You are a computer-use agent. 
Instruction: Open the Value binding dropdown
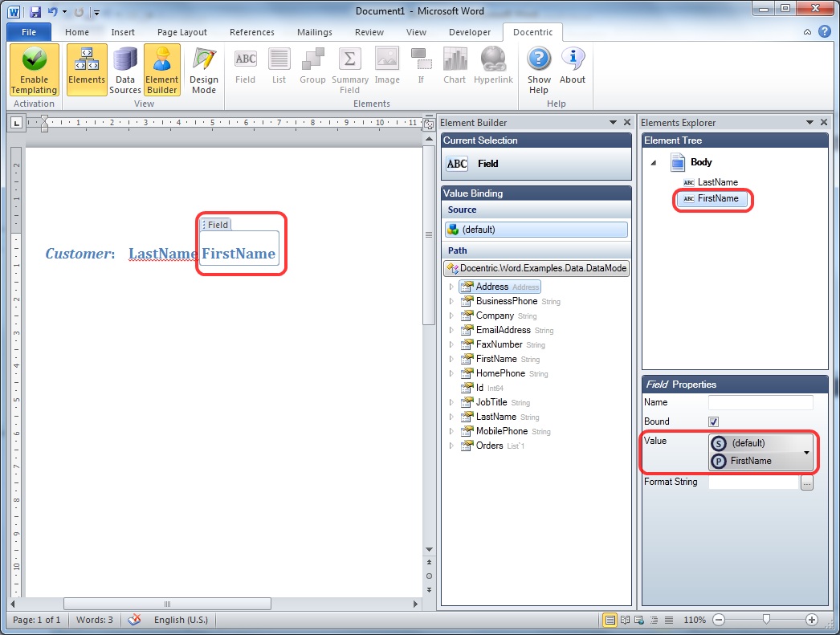760,453
